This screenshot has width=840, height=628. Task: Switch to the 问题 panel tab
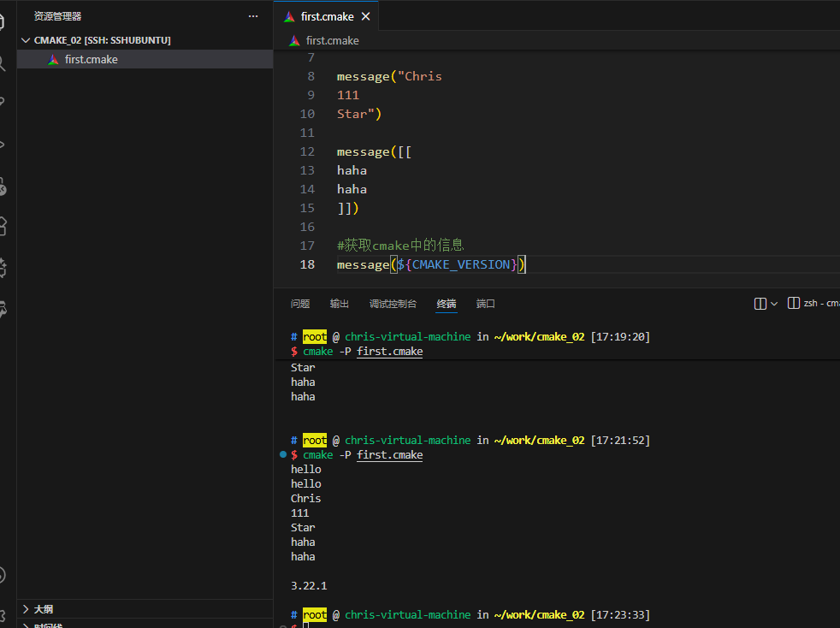300,304
